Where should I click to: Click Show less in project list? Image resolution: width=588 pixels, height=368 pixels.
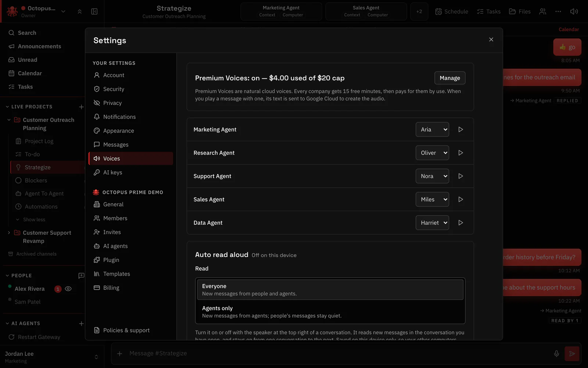pyautogui.click(x=34, y=220)
